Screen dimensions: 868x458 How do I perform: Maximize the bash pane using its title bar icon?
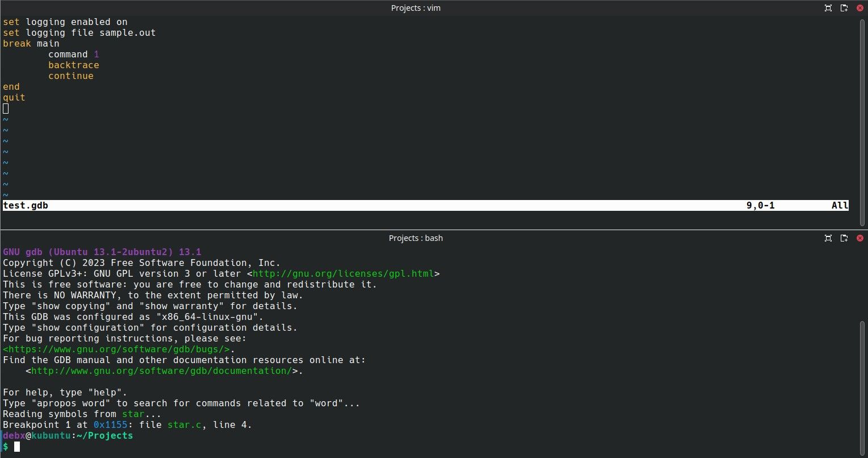(828, 238)
